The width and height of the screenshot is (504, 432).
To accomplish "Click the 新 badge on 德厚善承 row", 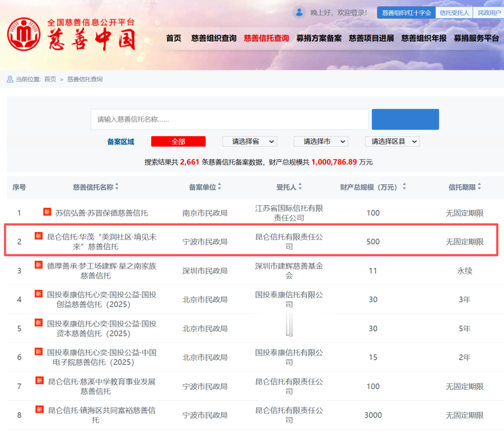I will click(39, 265).
